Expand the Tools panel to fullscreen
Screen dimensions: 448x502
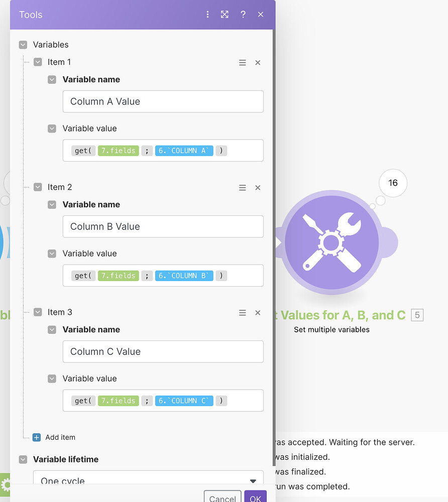[x=225, y=15]
